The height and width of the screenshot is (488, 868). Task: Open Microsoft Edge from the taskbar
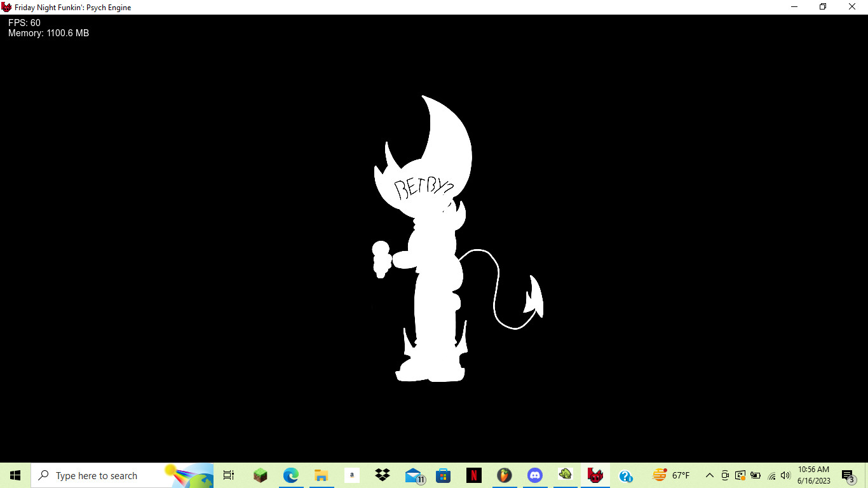coord(290,475)
